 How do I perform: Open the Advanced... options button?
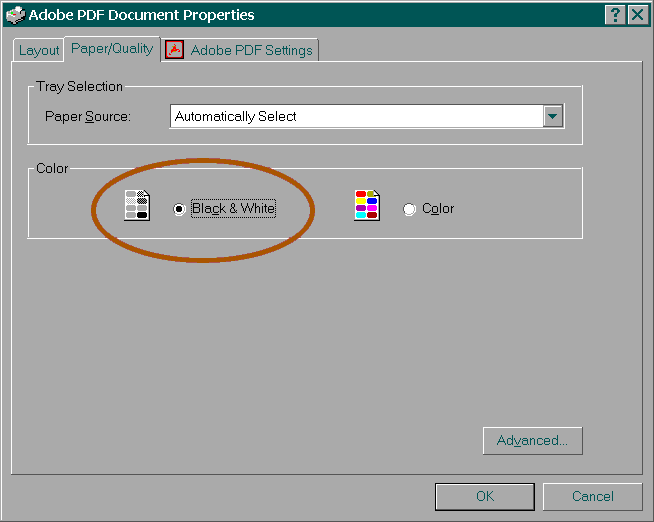(x=532, y=440)
